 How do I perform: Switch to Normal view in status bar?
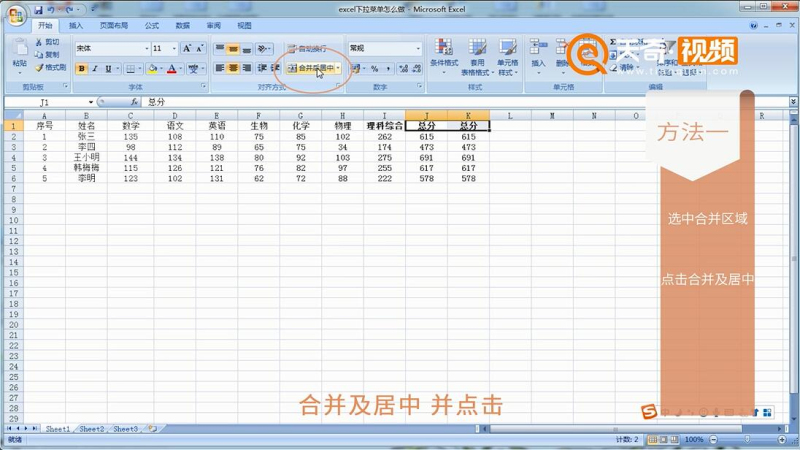653,439
